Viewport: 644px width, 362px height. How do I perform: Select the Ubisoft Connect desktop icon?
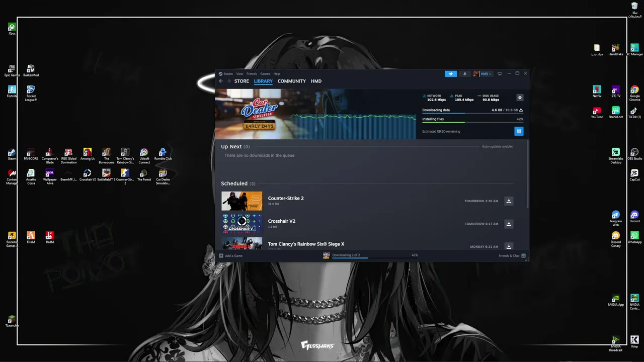(x=144, y=155)
